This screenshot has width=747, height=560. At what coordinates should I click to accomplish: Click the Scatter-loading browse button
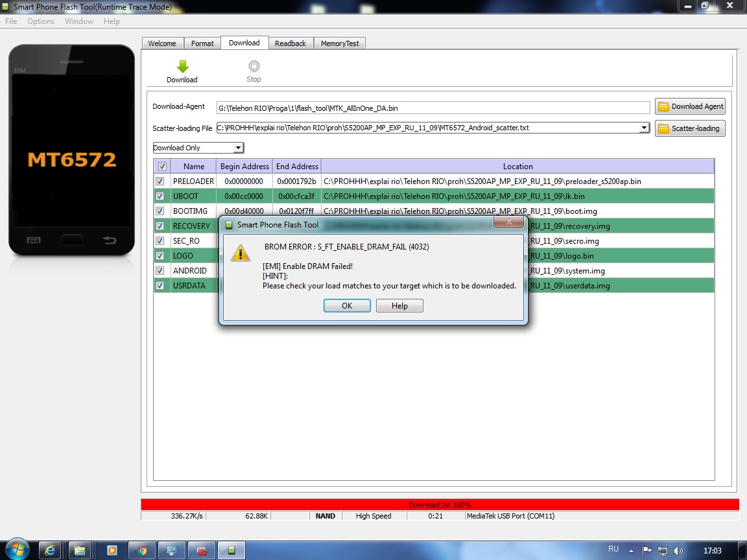pyautogui.click(x=691, y=128)
